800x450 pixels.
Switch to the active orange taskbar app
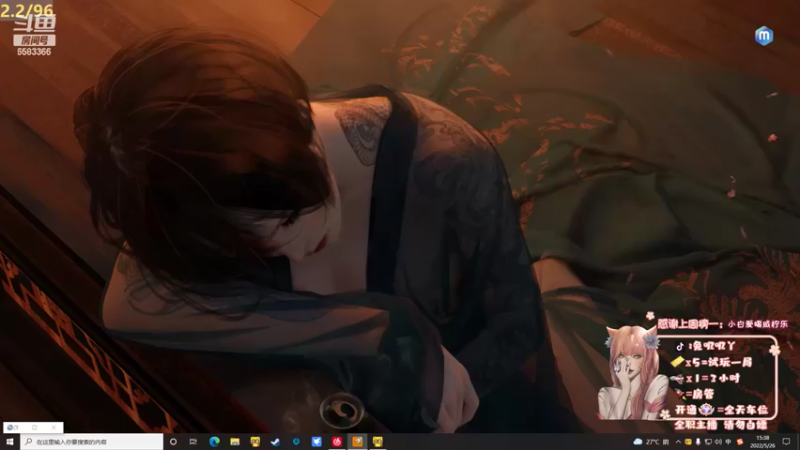click(x=357, y=442)
